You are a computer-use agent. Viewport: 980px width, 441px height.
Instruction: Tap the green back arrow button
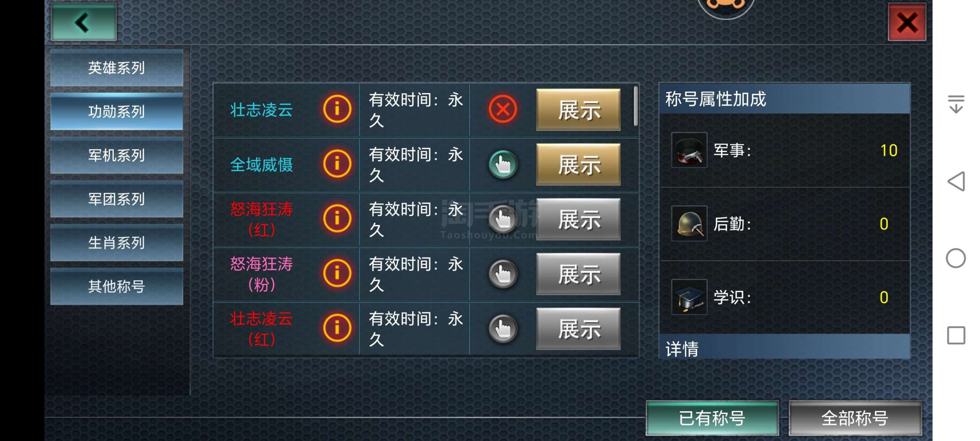(x=84, y=22)
